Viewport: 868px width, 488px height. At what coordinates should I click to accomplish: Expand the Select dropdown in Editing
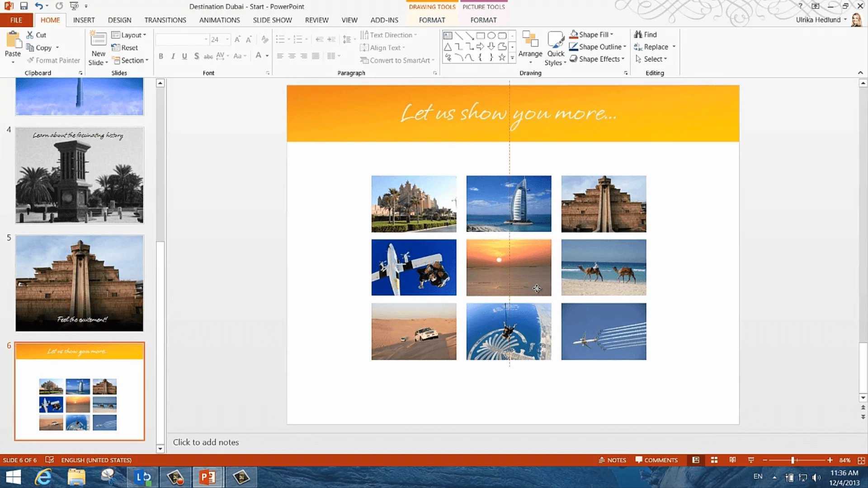651,59
